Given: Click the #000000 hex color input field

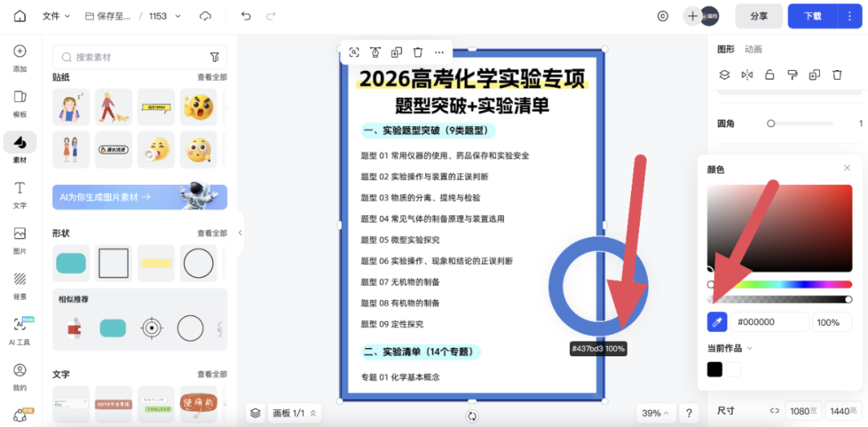Looking at the screenshot, I should (769, 322).
